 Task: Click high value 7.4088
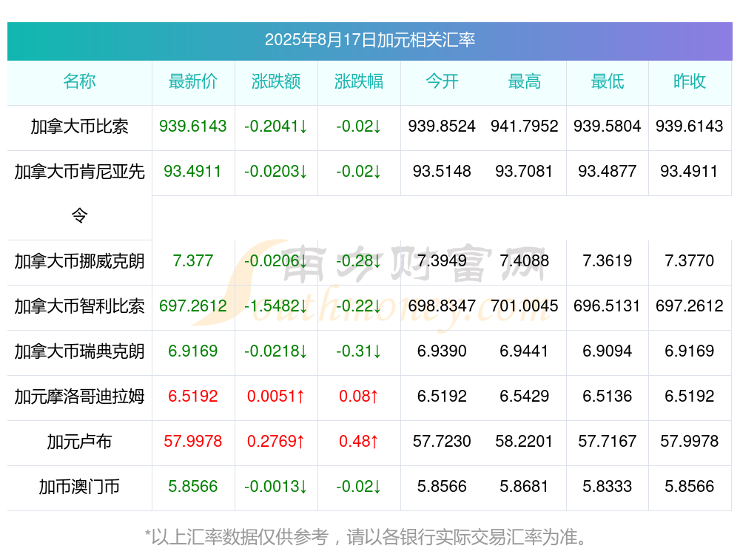point(525,261)
